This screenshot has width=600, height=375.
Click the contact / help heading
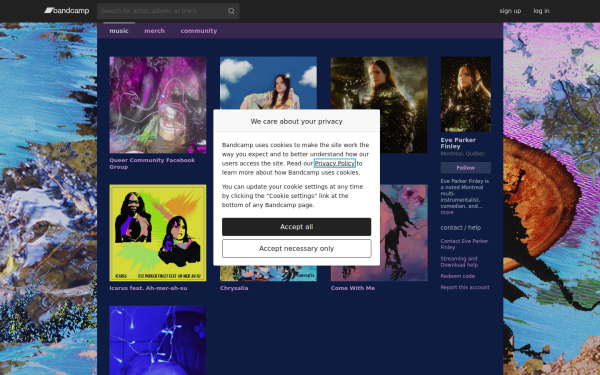[461, 228]
